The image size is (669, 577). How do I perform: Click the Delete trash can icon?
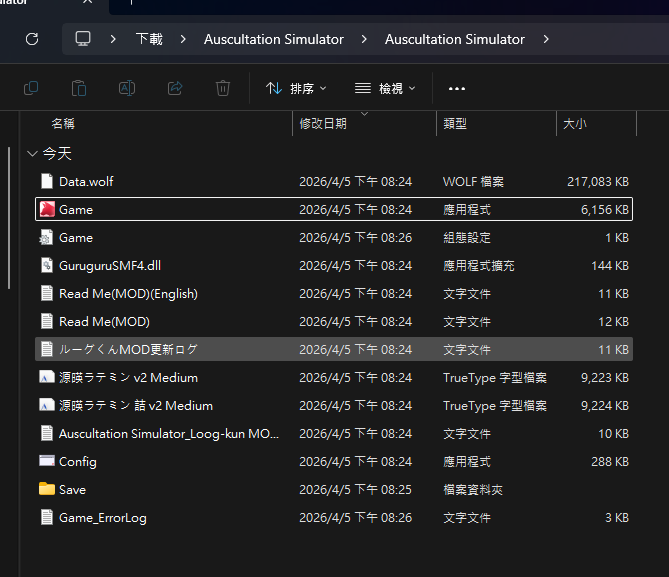(x=223, y=88)
